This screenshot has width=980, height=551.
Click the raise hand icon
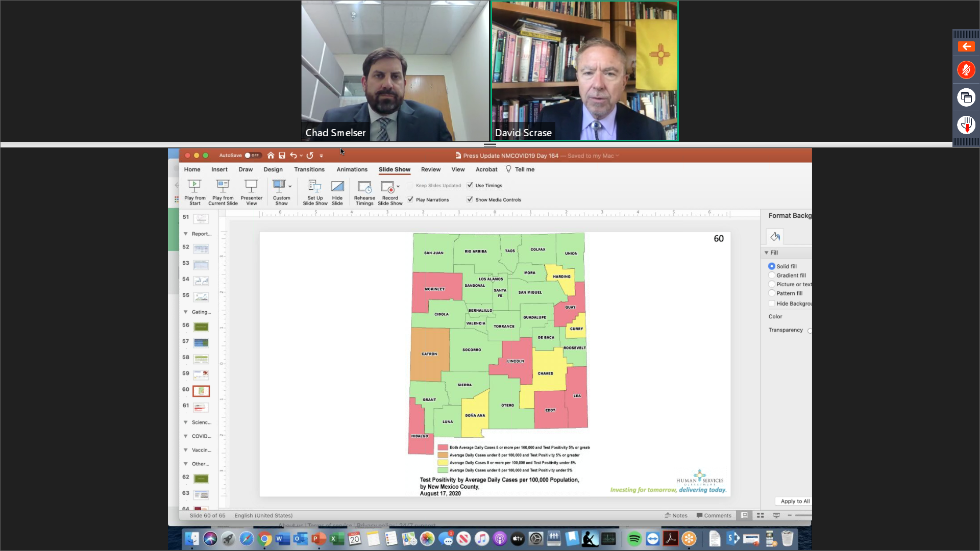click(x=966, y=125)
